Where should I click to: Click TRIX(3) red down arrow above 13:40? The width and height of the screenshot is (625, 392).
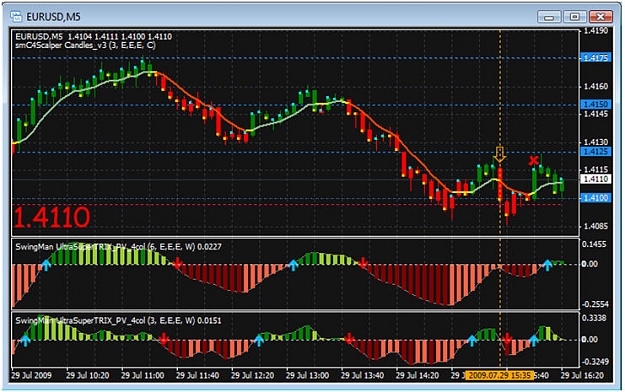(349, 339)
